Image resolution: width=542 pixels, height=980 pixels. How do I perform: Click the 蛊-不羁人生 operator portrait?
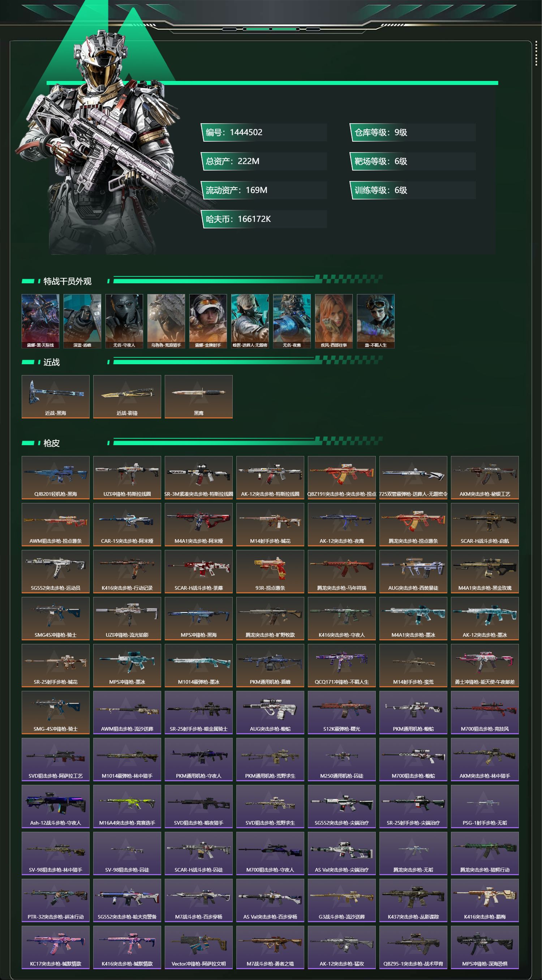tap(376, 321)
